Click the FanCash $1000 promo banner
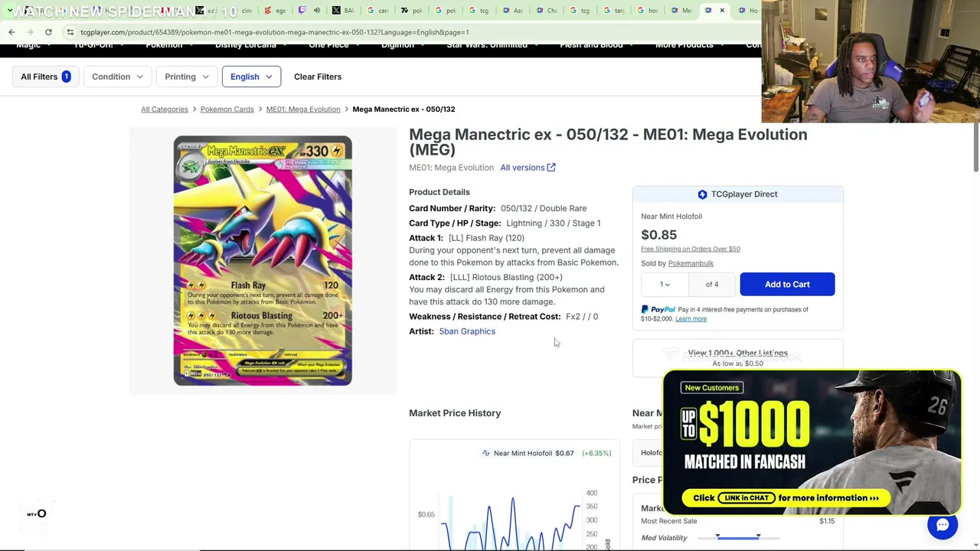Screen dimensions: 980x551 click(812, 442)
